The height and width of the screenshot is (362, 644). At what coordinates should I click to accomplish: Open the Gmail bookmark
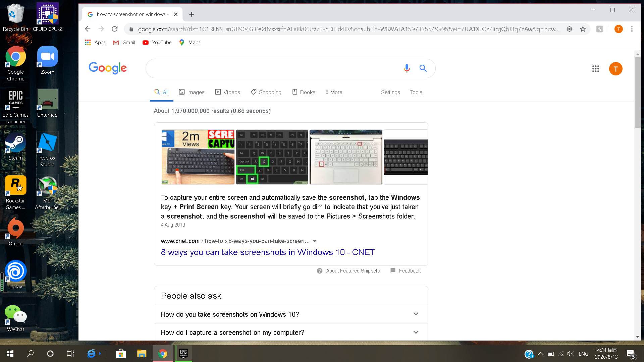[x=124, y=43]
